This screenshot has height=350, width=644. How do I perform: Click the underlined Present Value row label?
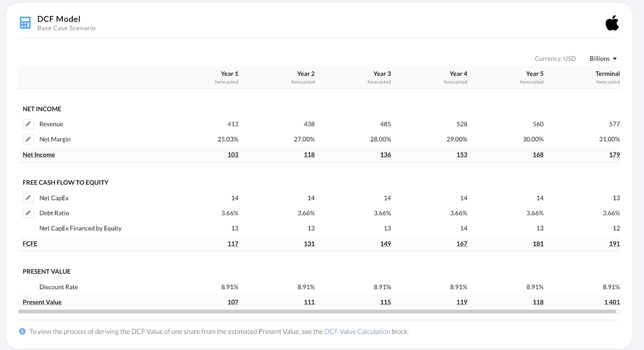coord(42,302)
